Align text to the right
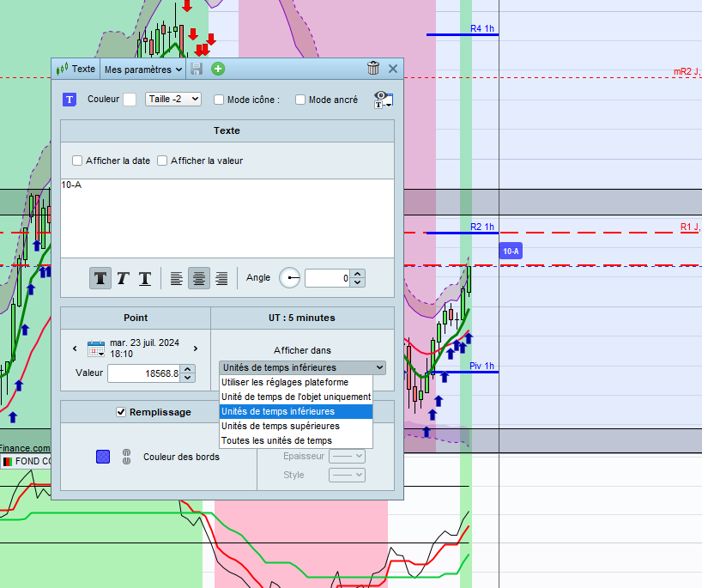The height and width of the screenshot is (588, 702). pos(221,278)
